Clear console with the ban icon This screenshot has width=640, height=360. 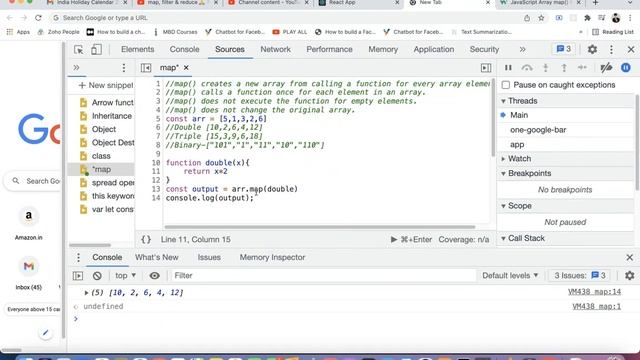coord(97,276)
